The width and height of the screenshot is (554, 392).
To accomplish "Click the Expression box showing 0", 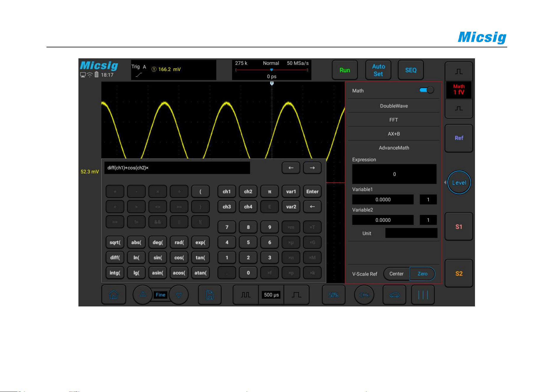I will click(394, 174).
